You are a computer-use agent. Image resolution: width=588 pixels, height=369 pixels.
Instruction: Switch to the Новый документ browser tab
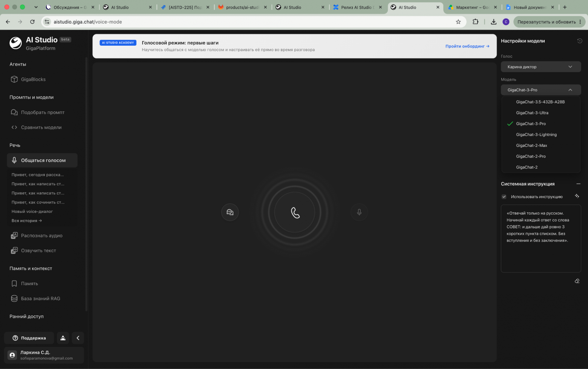click(530, 7)
